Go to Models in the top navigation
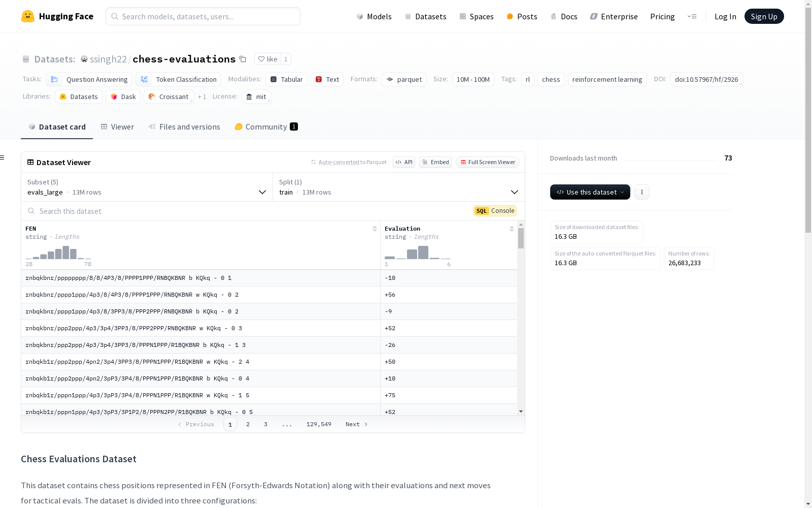Viewport: 812px width, 508px height. [374, 16]
